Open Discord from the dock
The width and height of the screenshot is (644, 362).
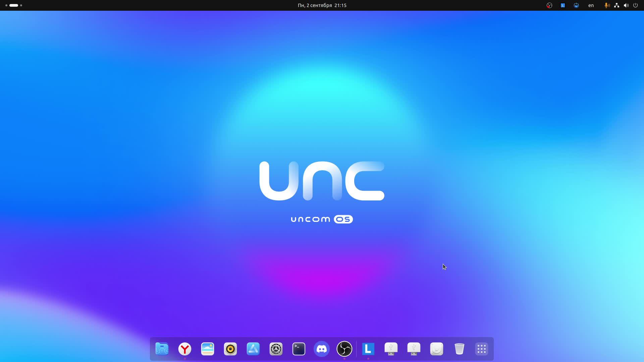pyautogui.click(x=322, y=349)
